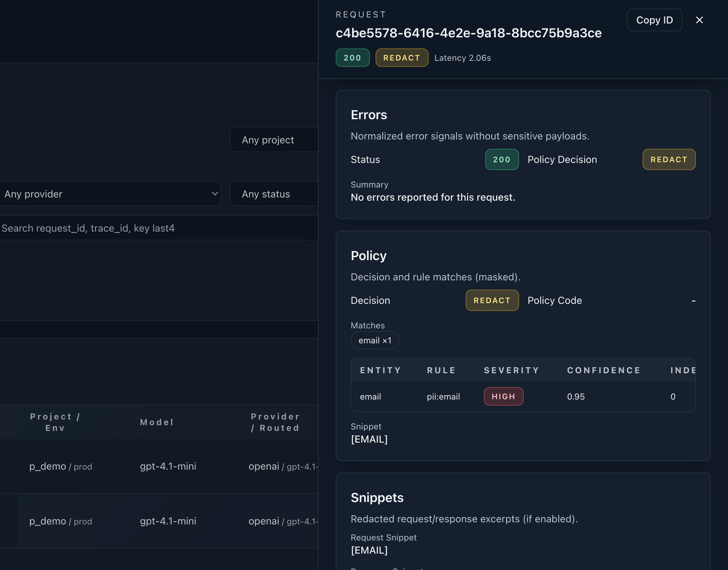Viewport: 728px width, 570px height.
Task: Click the Project / Env column header
Action: [x=55, y=422]
